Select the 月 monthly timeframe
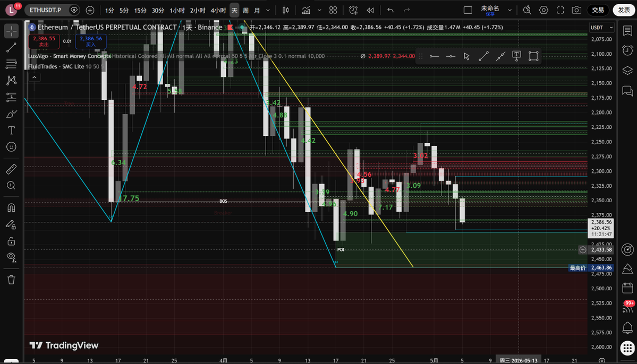 pos(257,10)
